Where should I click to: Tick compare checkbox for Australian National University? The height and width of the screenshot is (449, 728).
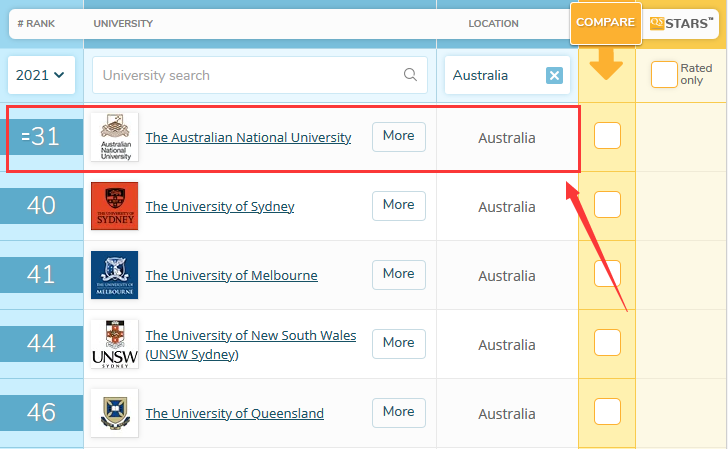point(607,135)
